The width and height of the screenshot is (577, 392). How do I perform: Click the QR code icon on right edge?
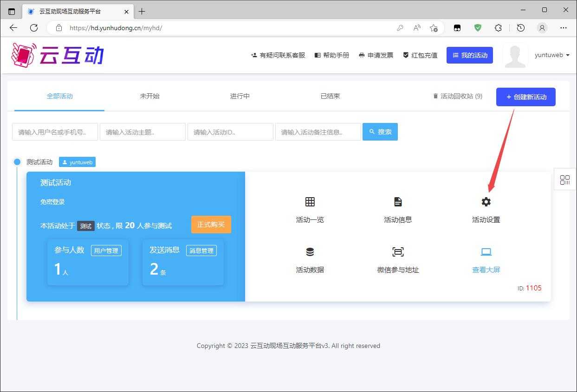(565, 180)
